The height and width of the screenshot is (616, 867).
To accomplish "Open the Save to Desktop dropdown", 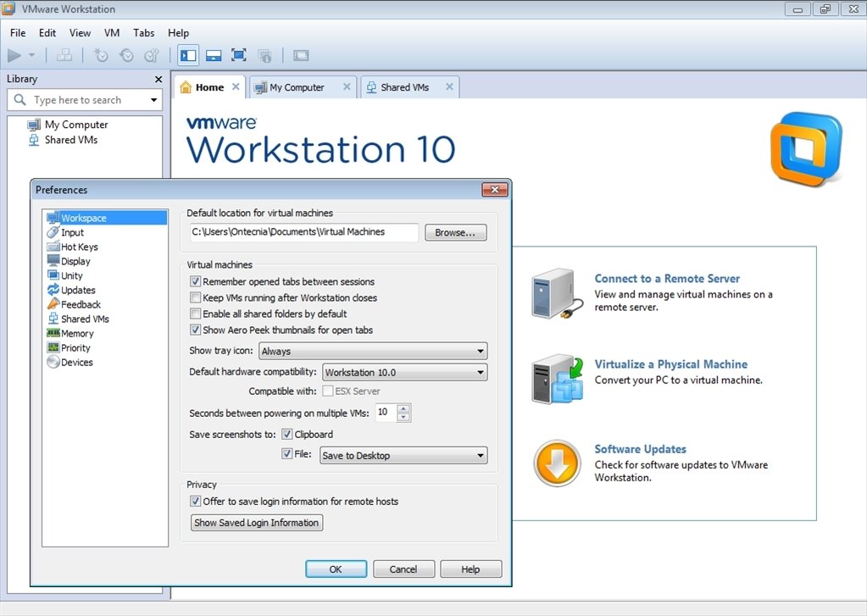I will [x=403, y=456].
